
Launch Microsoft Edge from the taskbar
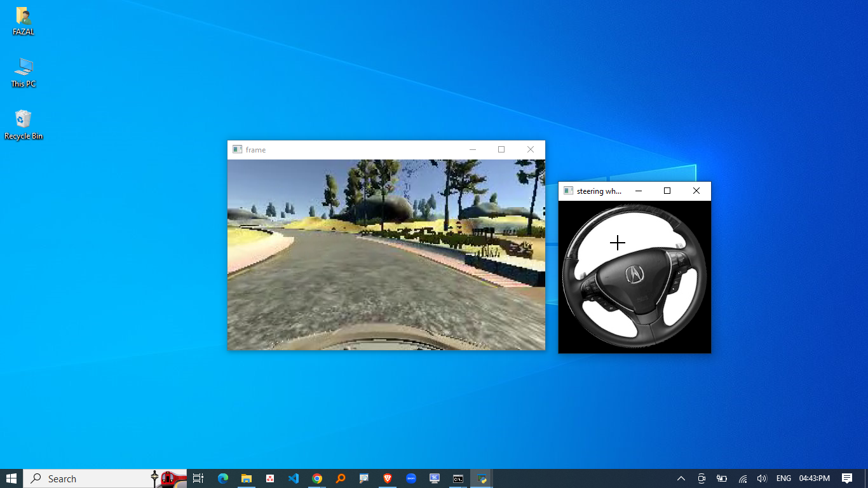point(222,478)
